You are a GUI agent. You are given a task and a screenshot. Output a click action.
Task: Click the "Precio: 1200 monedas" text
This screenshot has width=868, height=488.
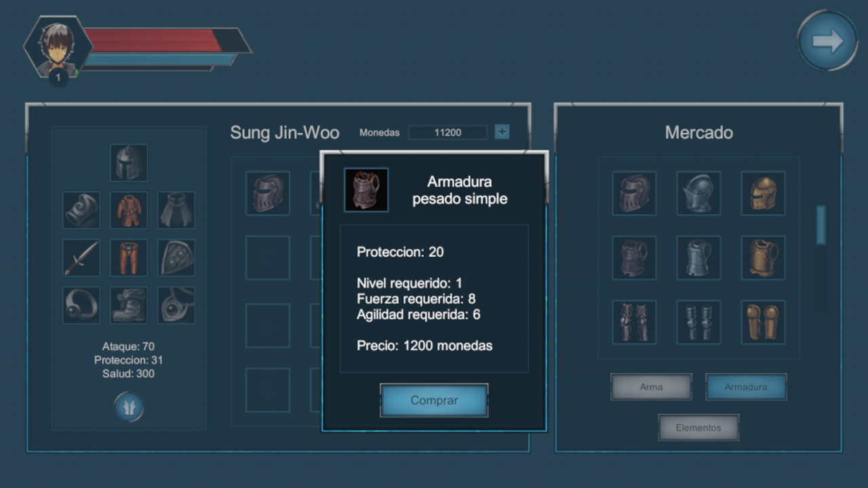pos(425,346)
